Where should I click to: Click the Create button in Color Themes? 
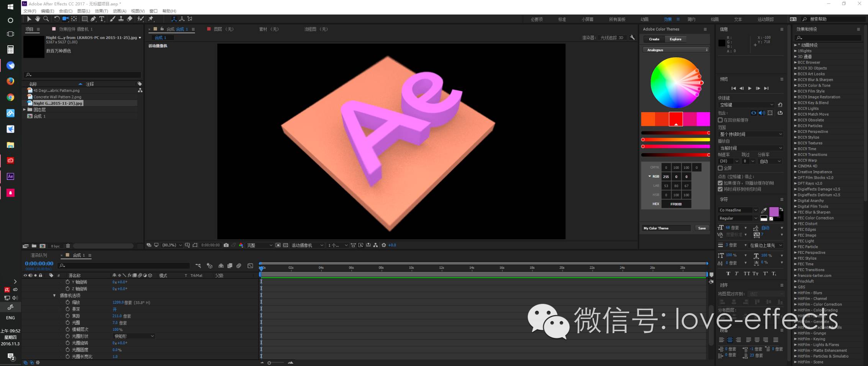654,39
